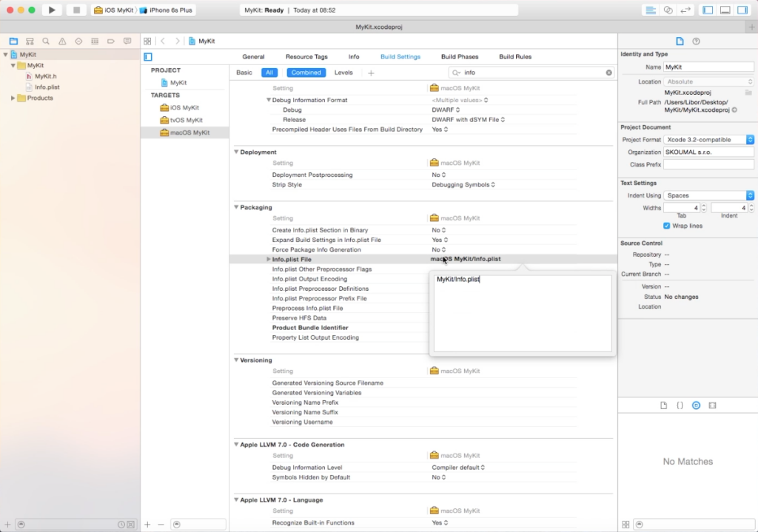Show the Standard editor
The image size is (758, 532).
[x=651, y=10]
